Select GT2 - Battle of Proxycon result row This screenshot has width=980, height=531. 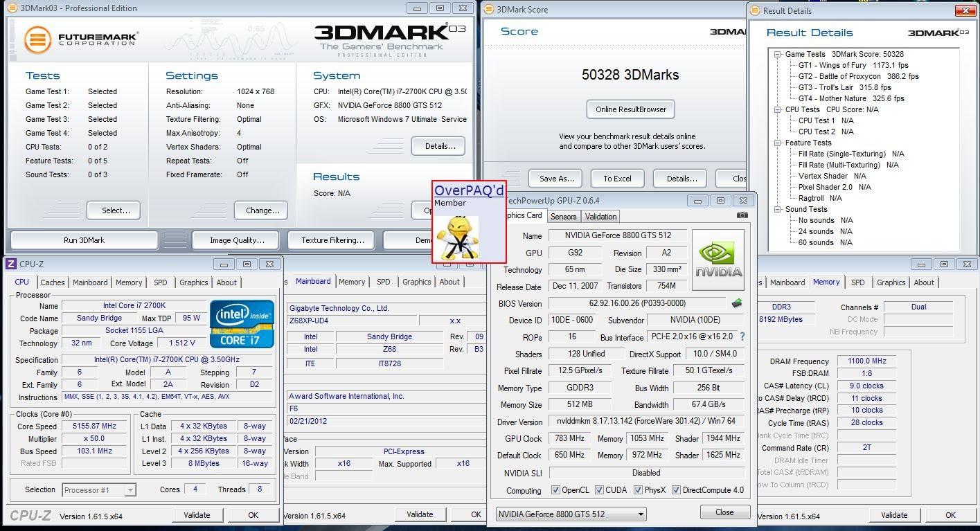858,76
